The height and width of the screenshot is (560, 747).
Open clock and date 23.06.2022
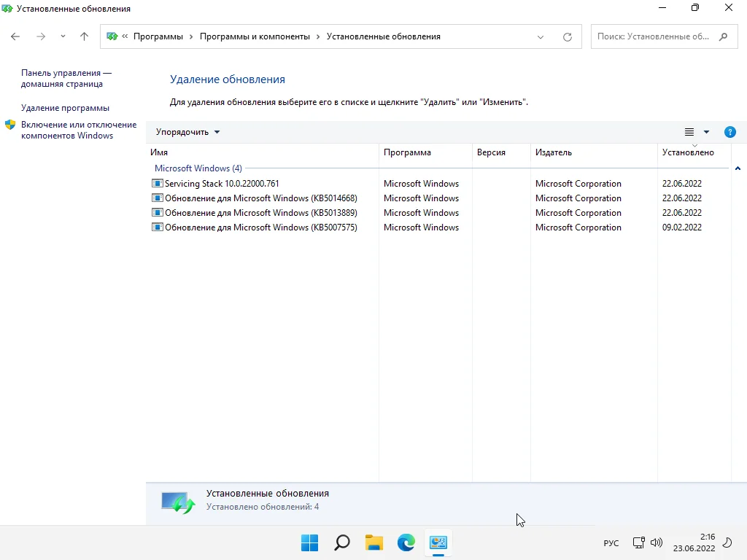click(694, 542)
